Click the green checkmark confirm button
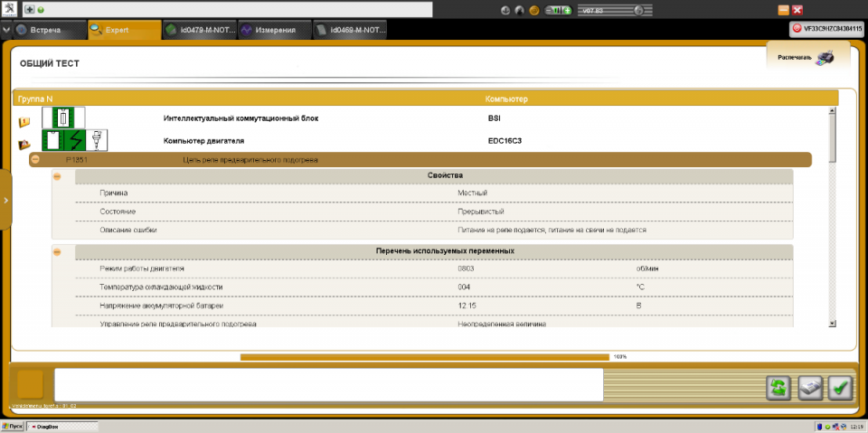This screenshot has height=433, width=868. tap(840, 388)
